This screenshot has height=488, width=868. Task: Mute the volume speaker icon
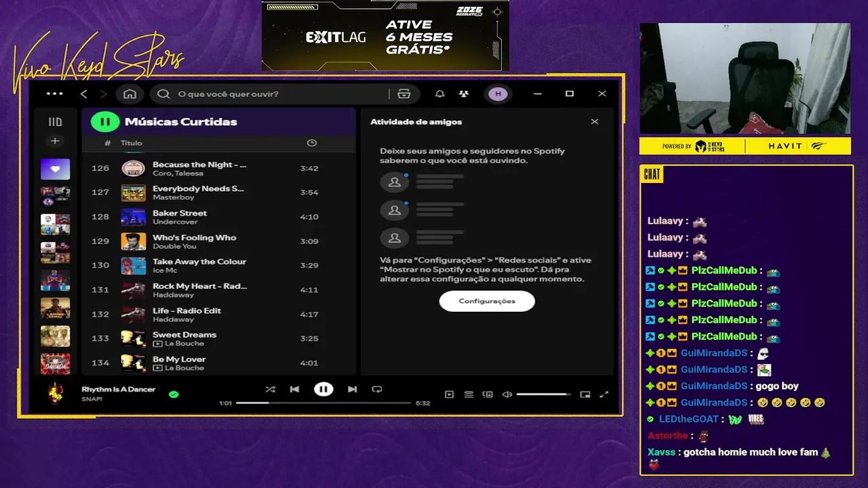pos(507,394)
